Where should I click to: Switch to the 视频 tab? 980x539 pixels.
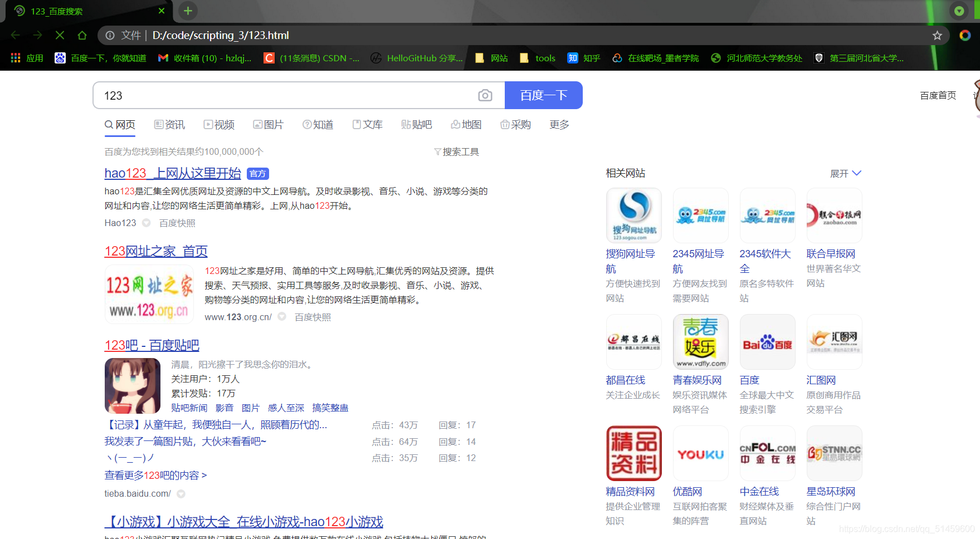[x=219, y=125]
